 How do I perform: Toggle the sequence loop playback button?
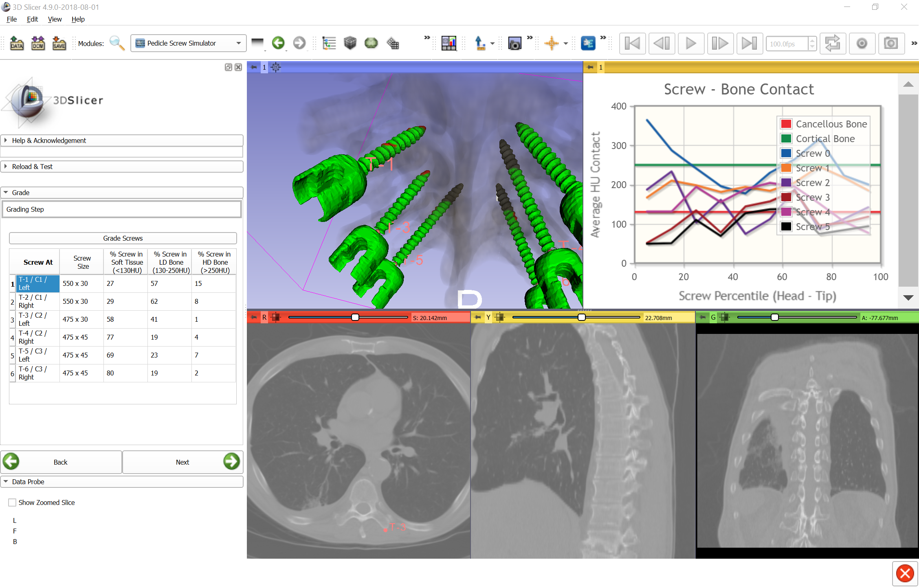[832, 43]
